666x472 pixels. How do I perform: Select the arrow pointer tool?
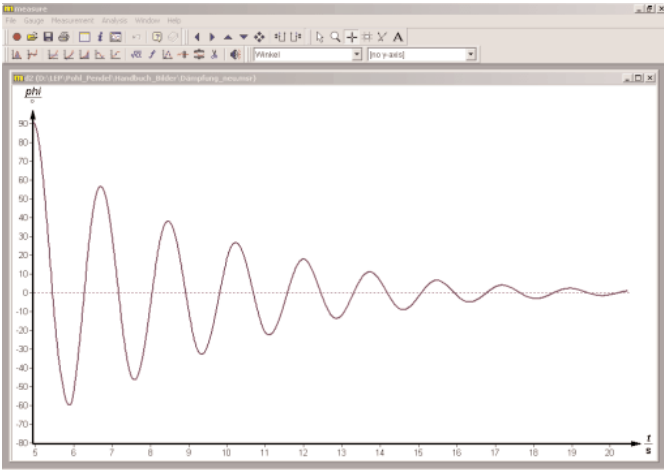(319, 37)
